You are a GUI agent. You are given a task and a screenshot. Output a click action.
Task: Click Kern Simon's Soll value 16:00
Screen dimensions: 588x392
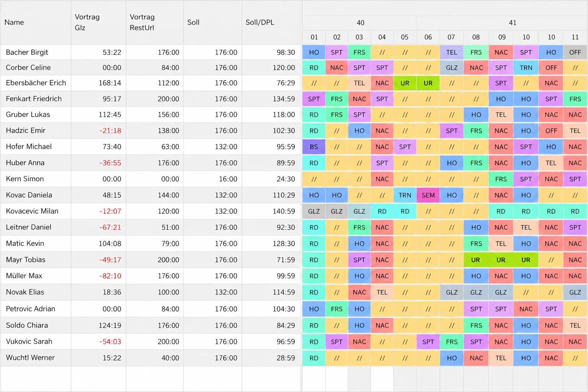[228, 179]
